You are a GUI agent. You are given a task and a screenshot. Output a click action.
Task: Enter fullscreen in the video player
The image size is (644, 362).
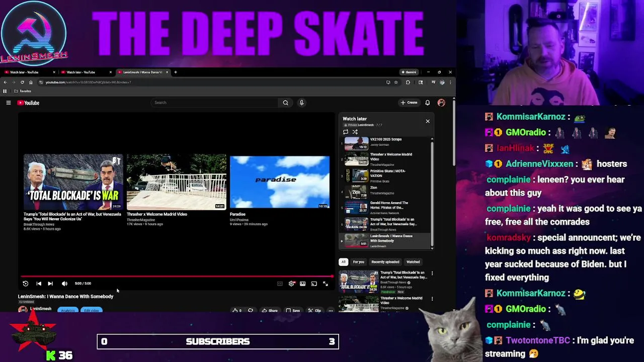coord(326,284)
